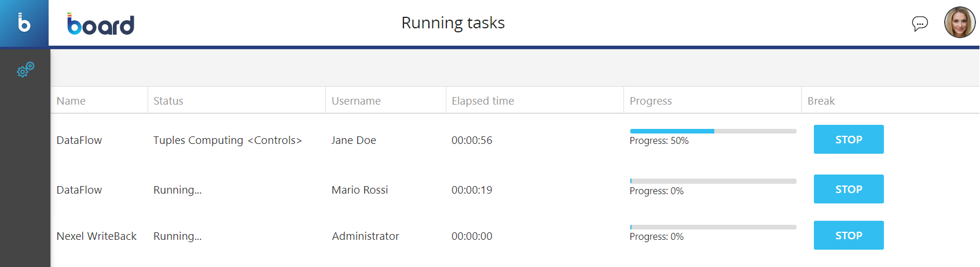Click Mario Rossi's 0% progress bar
This screenshot has height=267, width=980.
click(713, 181)
